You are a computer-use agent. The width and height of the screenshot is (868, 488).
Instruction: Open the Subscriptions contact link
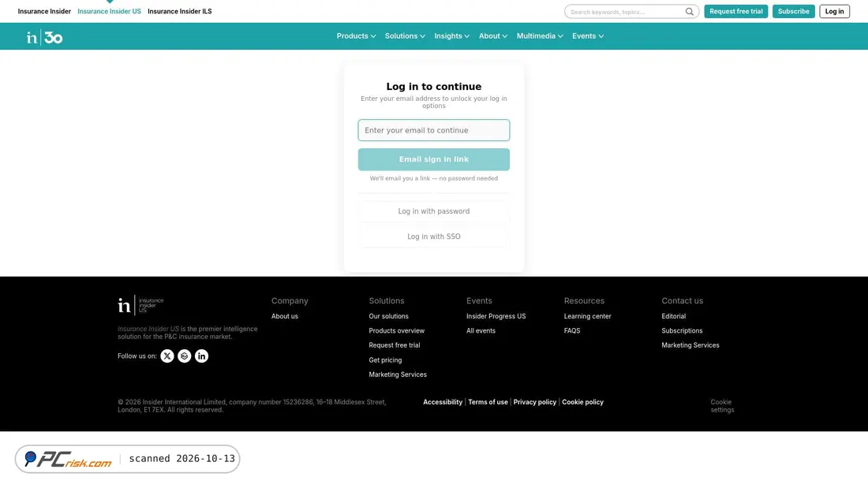pyautogui.click(x=682, y=331)
